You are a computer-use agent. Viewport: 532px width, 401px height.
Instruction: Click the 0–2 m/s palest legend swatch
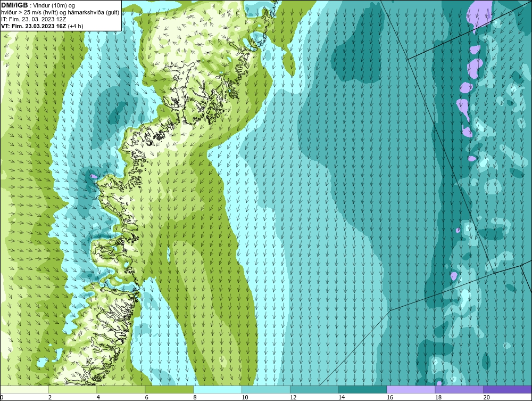[x=24, y=389]
